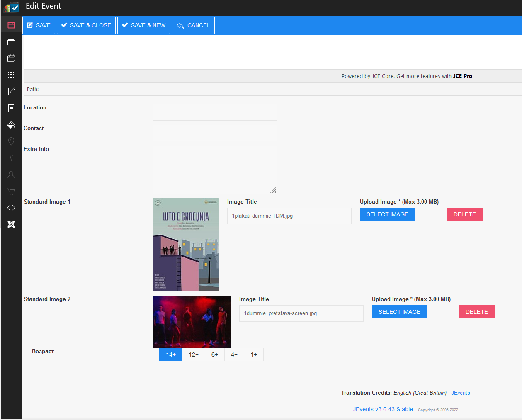Viewport: 522px width, 420px height.
Task: Open the code brackets icon in sidebar
Action: [x=11, y=208]
